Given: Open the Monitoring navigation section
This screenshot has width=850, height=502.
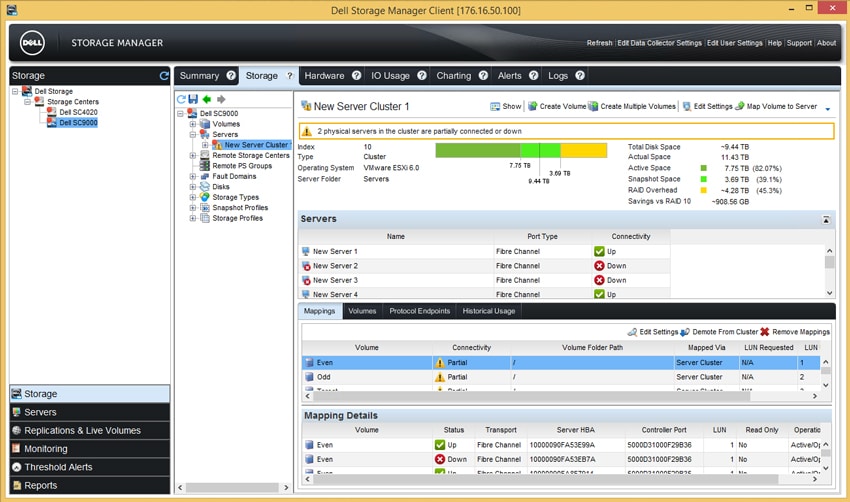Looking at the screenshot, I should 89,449.
